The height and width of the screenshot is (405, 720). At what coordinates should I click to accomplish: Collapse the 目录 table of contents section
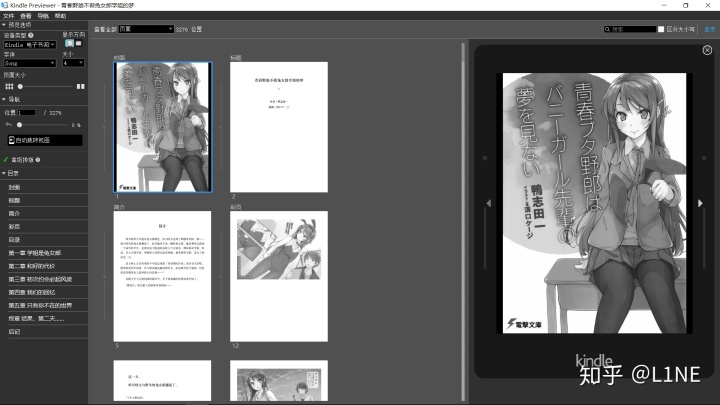click(4, 173)
